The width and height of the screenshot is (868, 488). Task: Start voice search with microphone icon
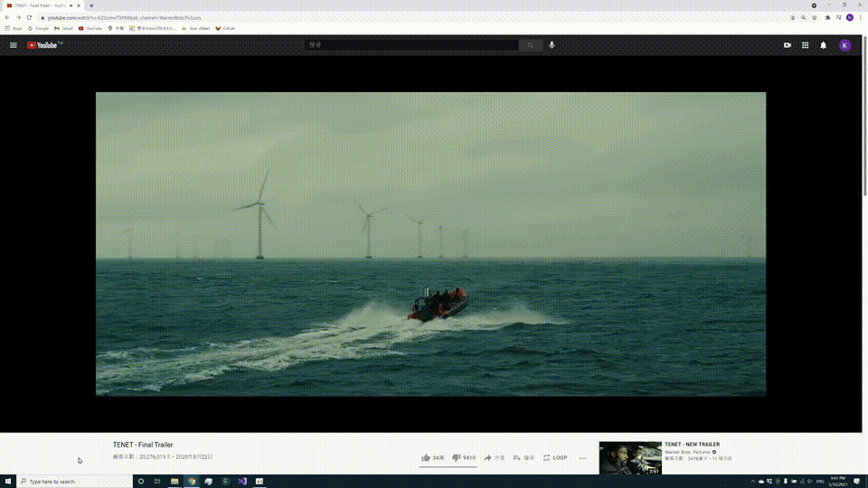[x=552, y=45]
